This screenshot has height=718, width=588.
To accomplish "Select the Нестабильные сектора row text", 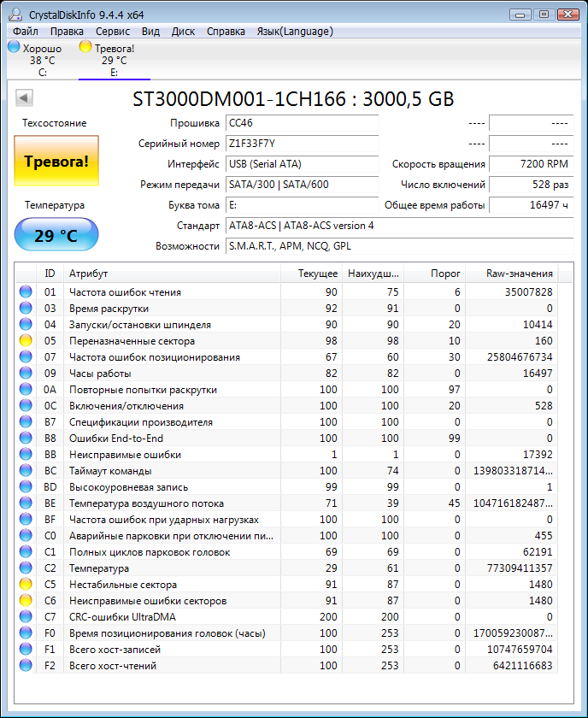I will pyautogui.click(x=123, y=585).
